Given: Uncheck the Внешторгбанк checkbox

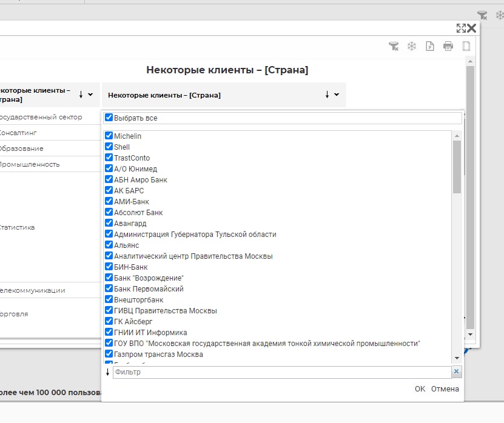Looking at the screenshot, I should (109, 299).
